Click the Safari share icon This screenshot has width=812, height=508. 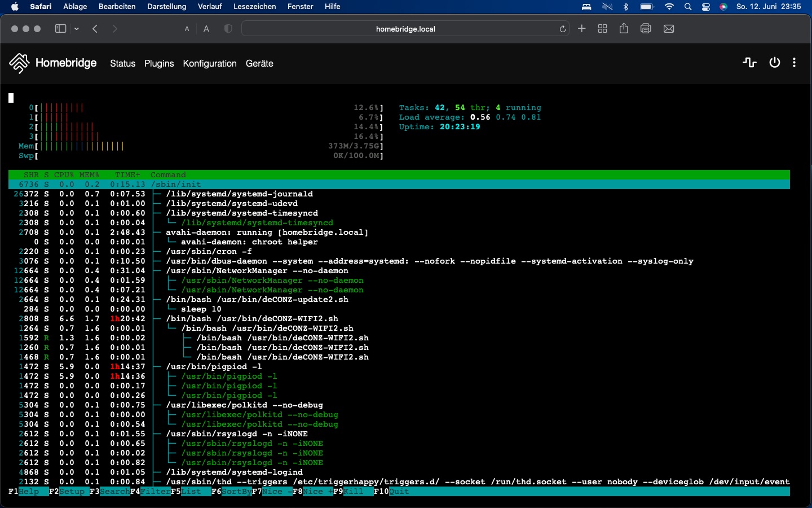[x=624, y=29]
